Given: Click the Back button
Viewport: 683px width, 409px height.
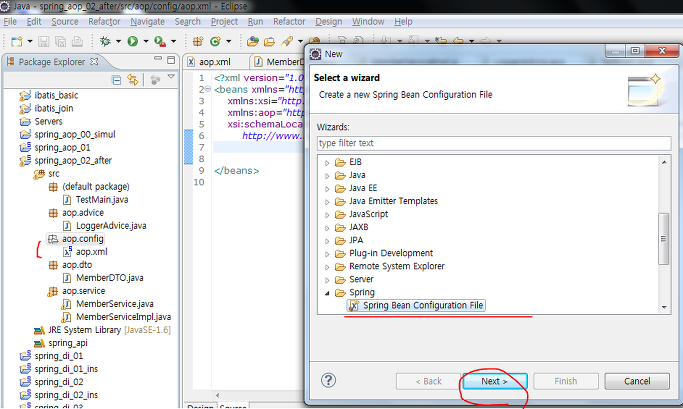Looking at the screenshot, I should pos(428,381).
